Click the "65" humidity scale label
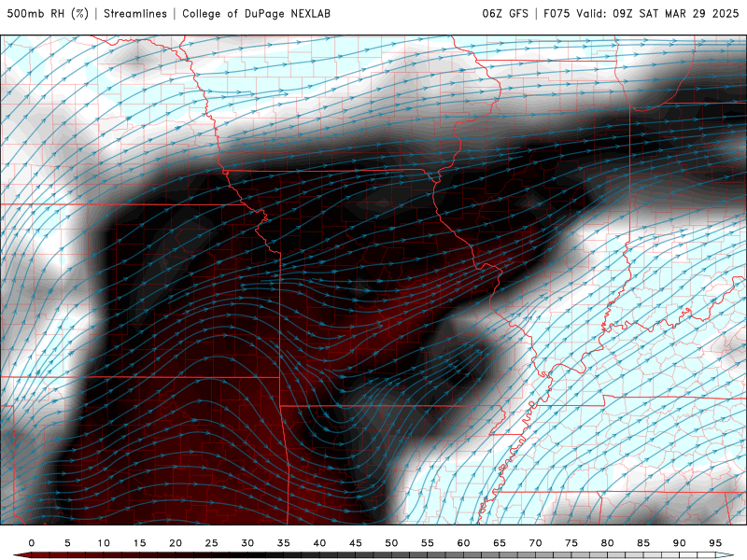Screen dimensions: 747x560 point(500,543)
